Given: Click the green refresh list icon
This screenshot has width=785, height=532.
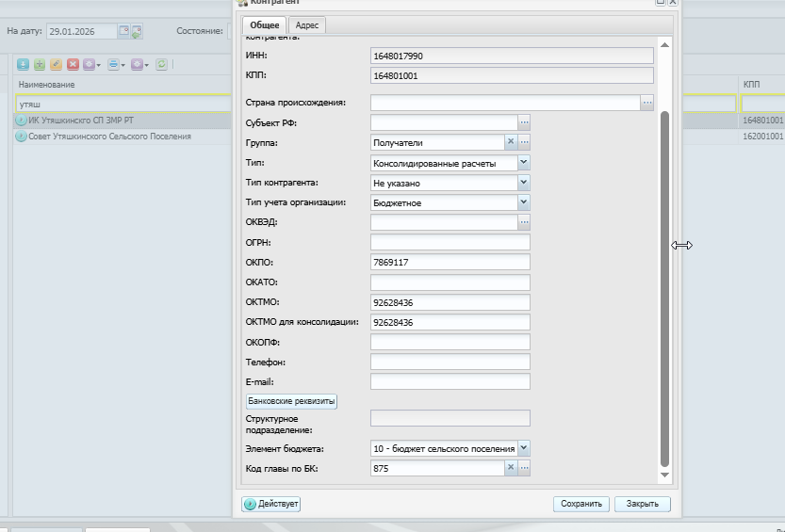Looking at the screenshot, I should click(161, 65).
